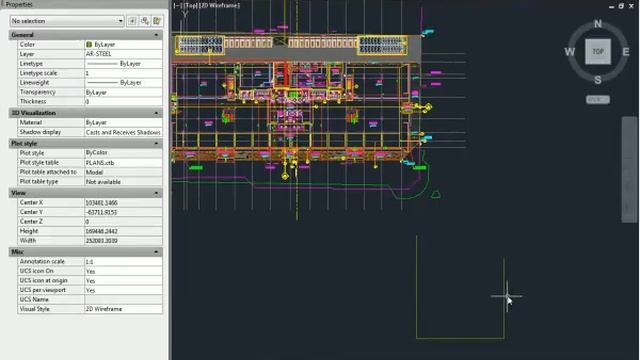640x360 pixels.
Task: Minimize the drawing window
Action: click(x=611, y=6)
